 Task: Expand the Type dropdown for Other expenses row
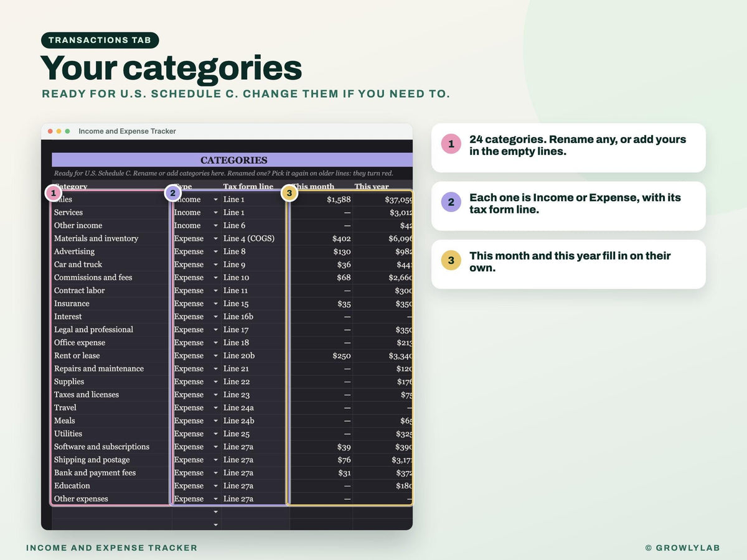(x=215, y=499)
